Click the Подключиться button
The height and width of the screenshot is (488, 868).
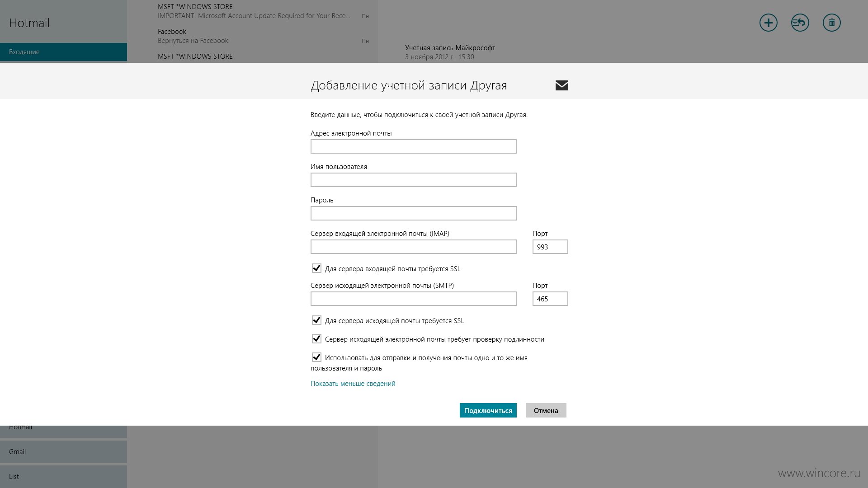[488, 410]
